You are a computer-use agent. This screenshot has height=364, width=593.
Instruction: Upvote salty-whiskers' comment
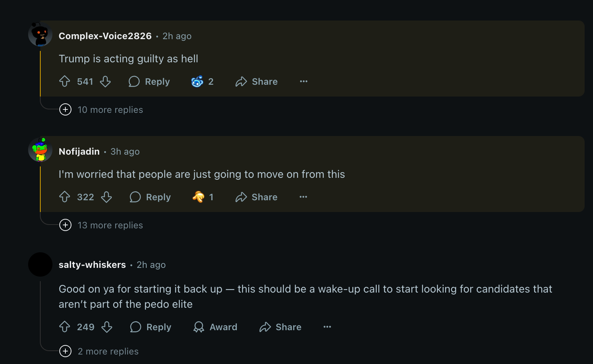click(x=65, y=327)
